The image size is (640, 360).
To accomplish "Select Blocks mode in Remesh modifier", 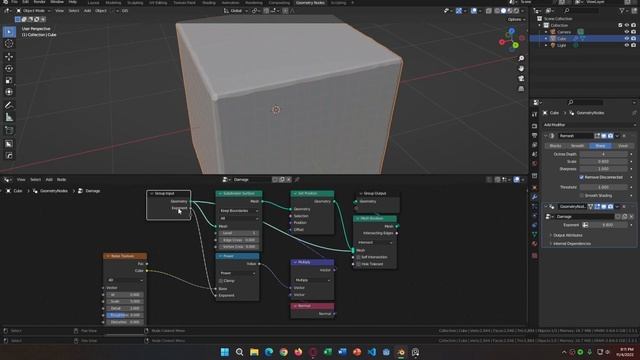I will pos(556,146).
